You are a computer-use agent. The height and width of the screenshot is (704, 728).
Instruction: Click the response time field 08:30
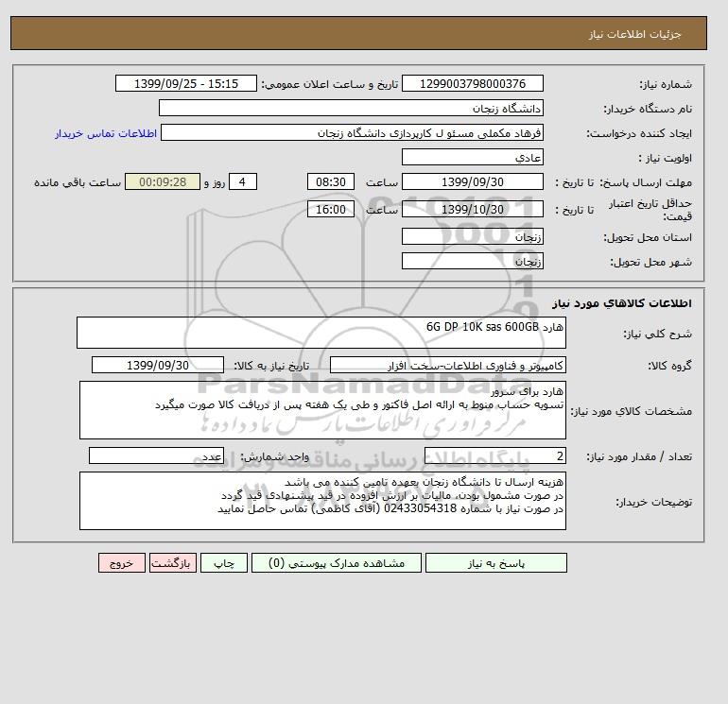(x=331, y=182)
